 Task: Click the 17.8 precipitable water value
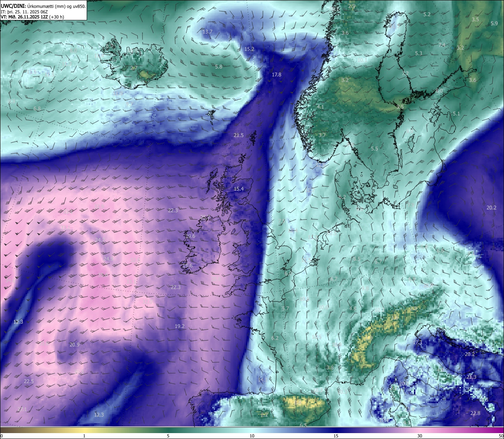point(276,74)
